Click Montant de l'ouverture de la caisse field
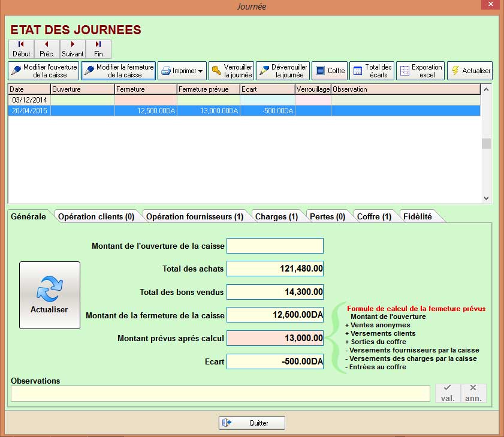This screenshot has width=504, height=437. click(x=275, y=246)
